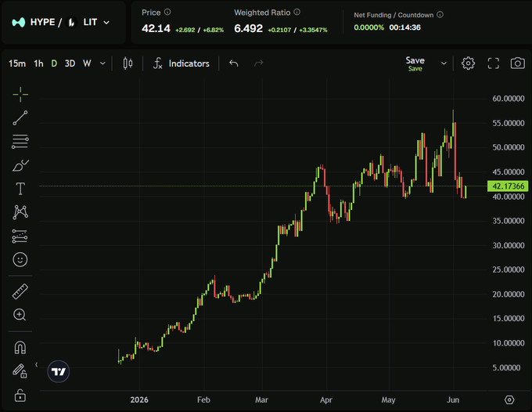Click the +6.82% price change text
Image resolution: width=532 pixels, height=412 pixels.
tap(214, 30)
